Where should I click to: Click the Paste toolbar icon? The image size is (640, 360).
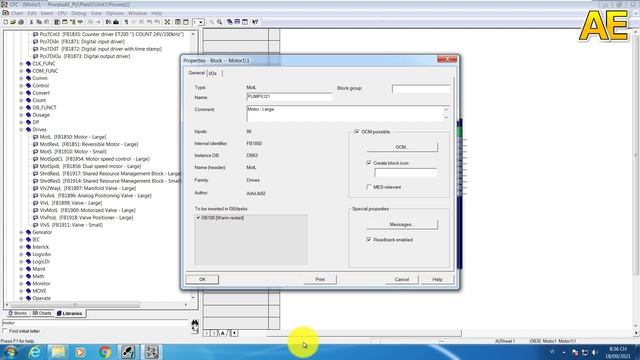click(47, 22)
